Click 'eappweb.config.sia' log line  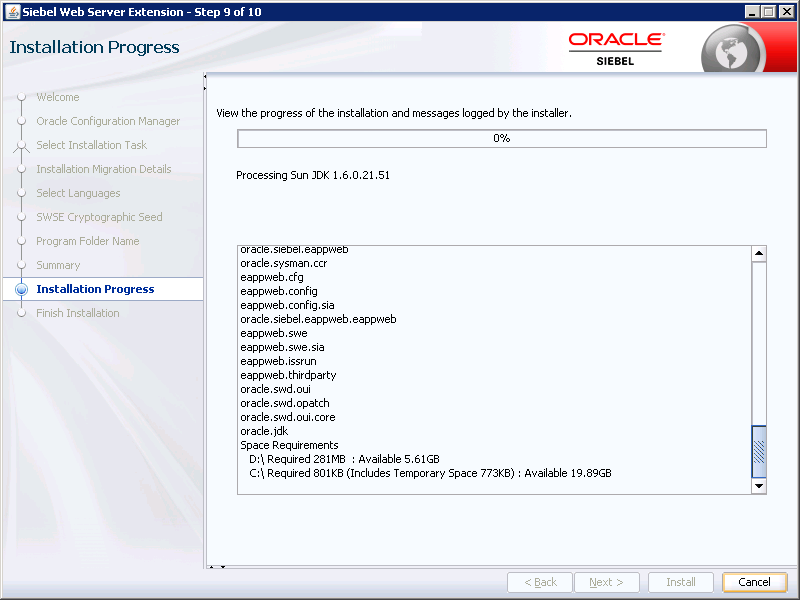point(287,305)
